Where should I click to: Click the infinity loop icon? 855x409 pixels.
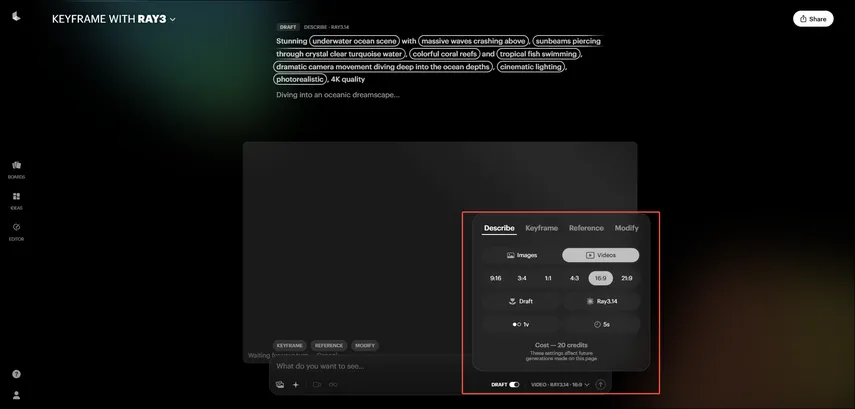pos(333,384)
